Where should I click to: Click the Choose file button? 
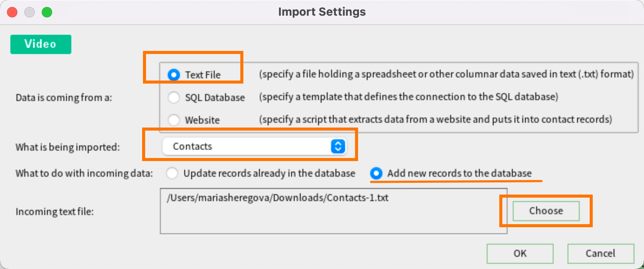pyautogui.click(x=546, y=211)
